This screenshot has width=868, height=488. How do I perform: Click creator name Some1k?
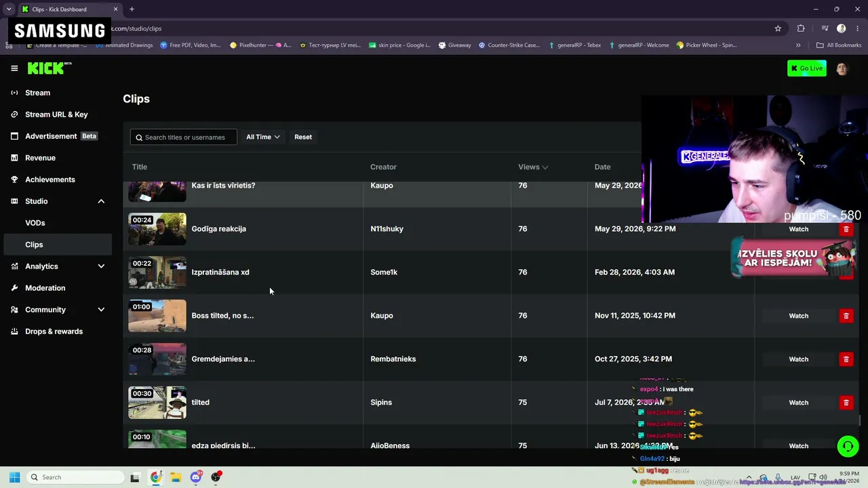pos(384,272)
